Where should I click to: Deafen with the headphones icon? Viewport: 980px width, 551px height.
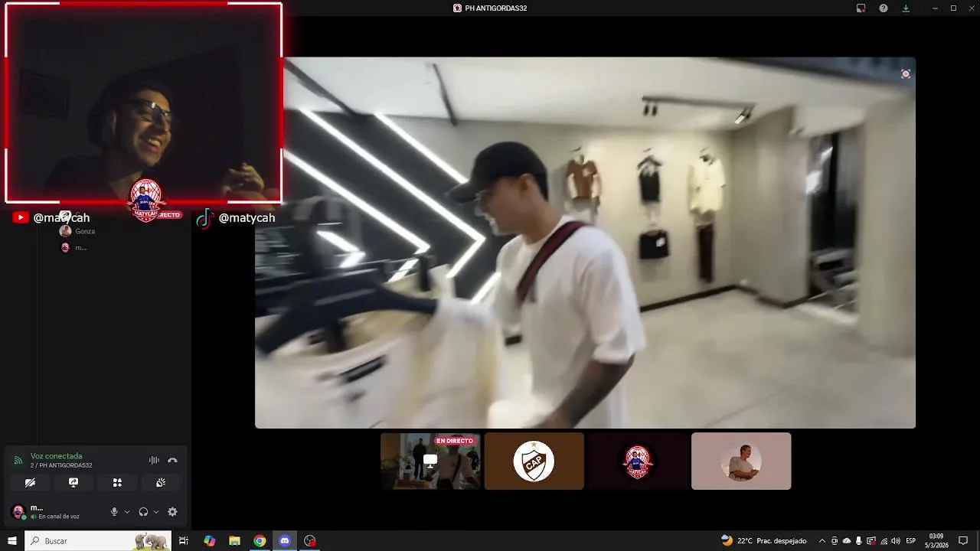[x=143, y=512]
